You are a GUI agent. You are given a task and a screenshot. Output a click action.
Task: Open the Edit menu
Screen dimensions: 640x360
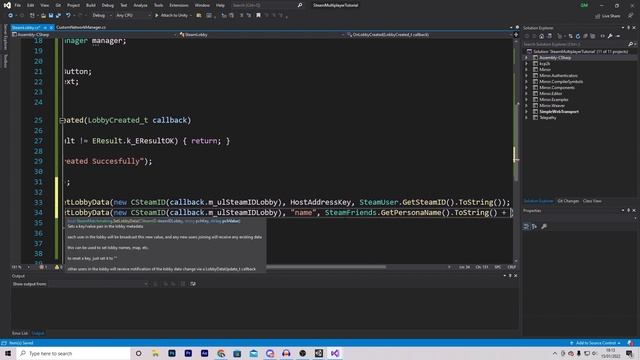31,5
